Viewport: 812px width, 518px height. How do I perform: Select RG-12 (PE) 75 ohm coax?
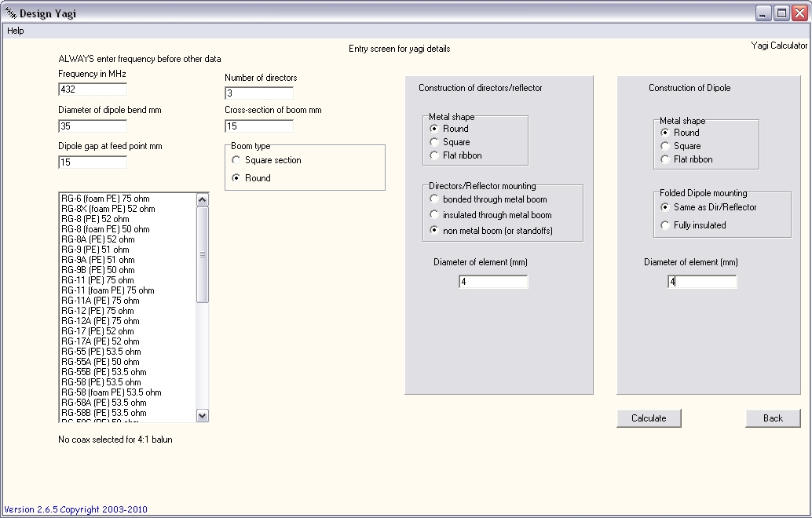coord(127,311)
